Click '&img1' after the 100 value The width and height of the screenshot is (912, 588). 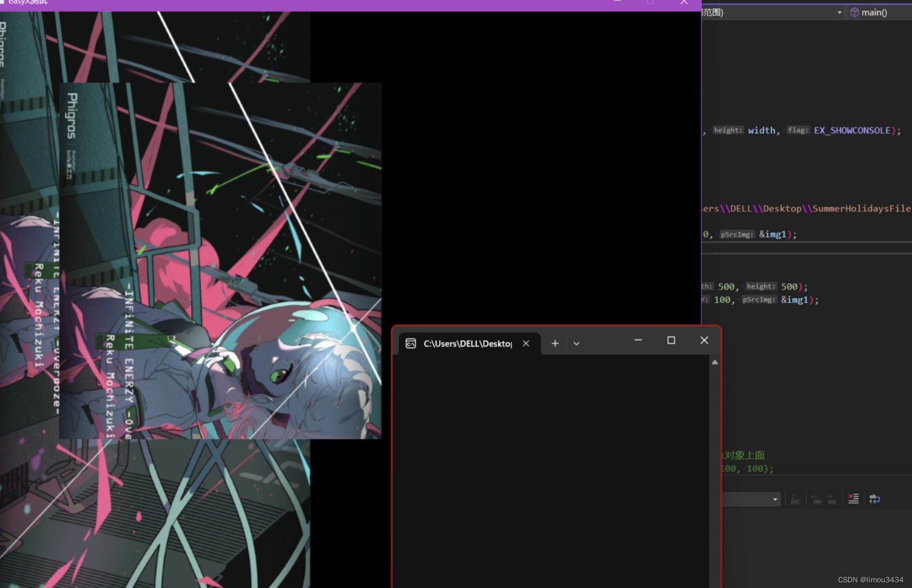click(x=794, y=300)
